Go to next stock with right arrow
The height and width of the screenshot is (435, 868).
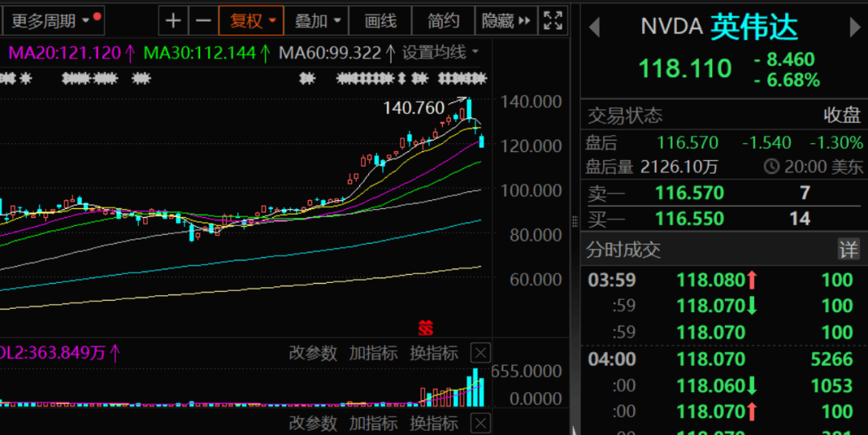854,27
